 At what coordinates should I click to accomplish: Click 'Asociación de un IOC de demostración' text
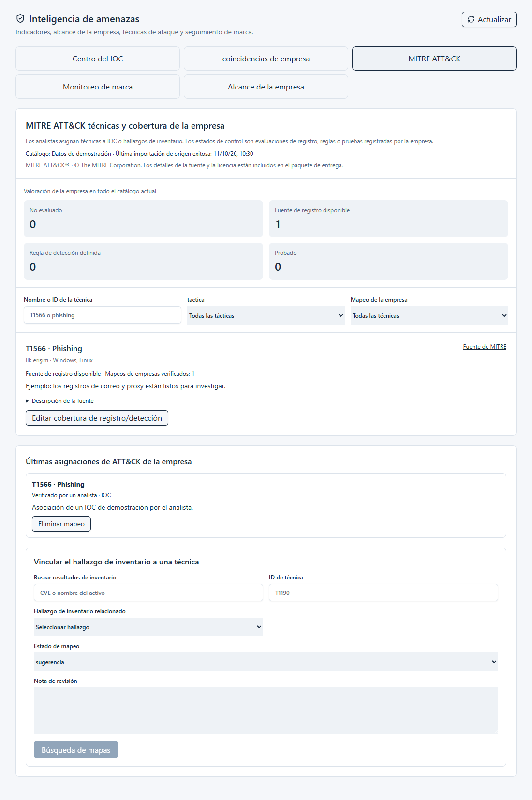click(x=113, y=507)
